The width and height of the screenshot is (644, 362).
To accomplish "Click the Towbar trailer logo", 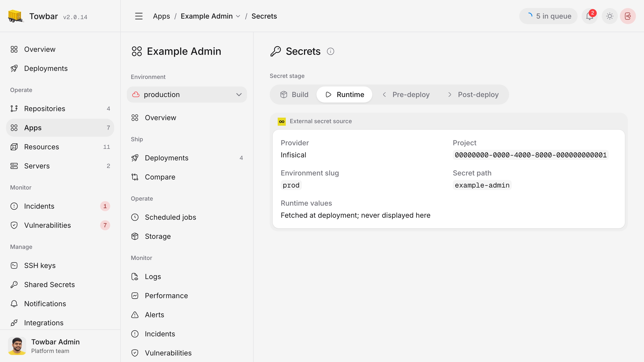I will [16, 16].
